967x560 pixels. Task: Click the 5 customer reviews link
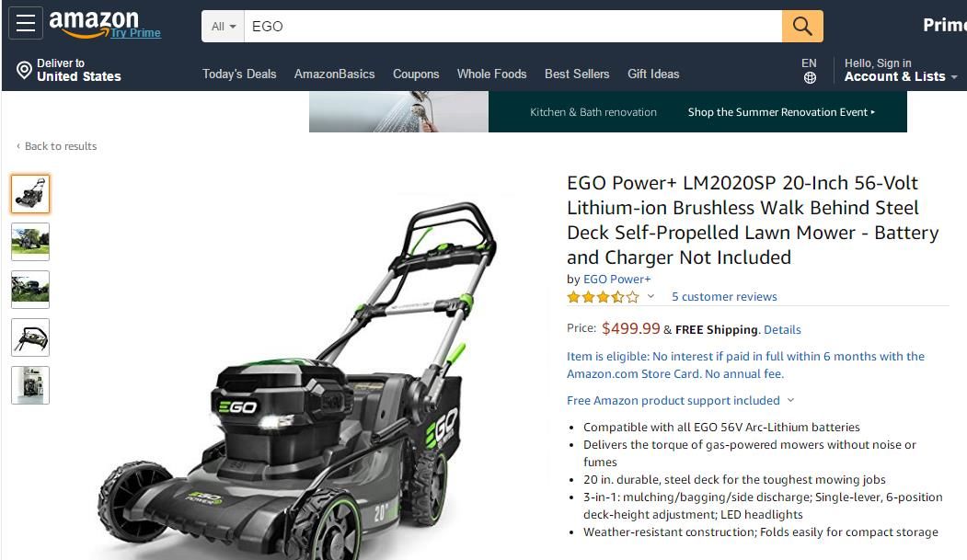coord(724,297)
